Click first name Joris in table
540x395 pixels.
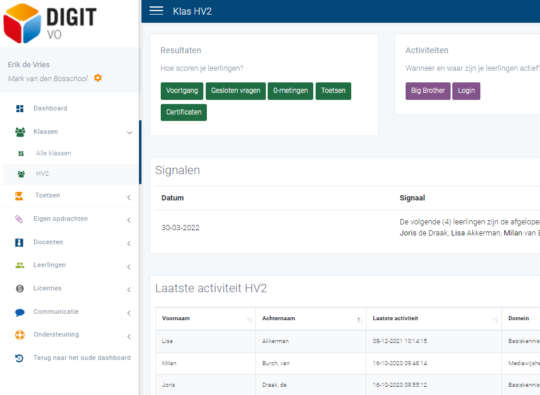(x=168, y=385)
